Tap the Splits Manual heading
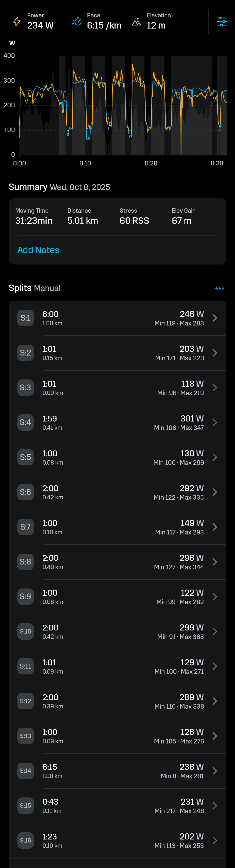Image resolution: width=235 pixels, height=868 pixels. (35, 288)
